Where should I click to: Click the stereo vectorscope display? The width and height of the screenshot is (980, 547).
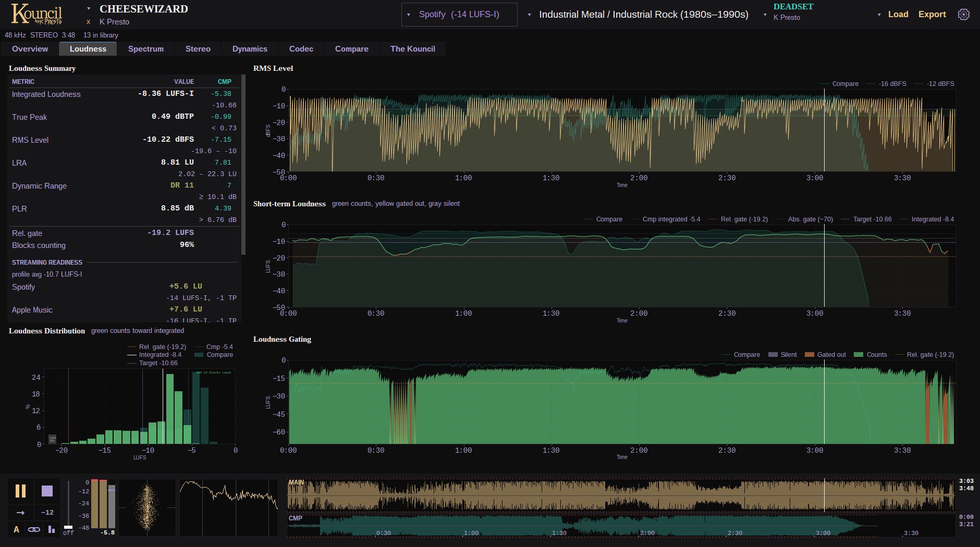coord(147,507)
